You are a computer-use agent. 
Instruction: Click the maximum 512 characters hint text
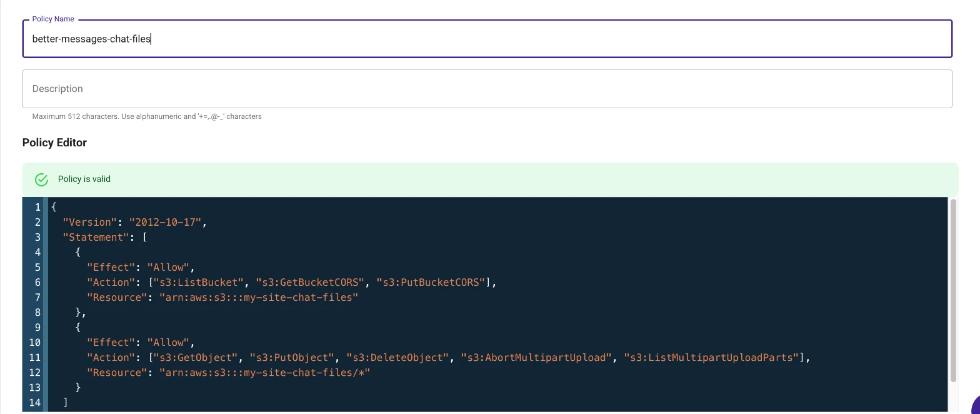coord(147,116)
